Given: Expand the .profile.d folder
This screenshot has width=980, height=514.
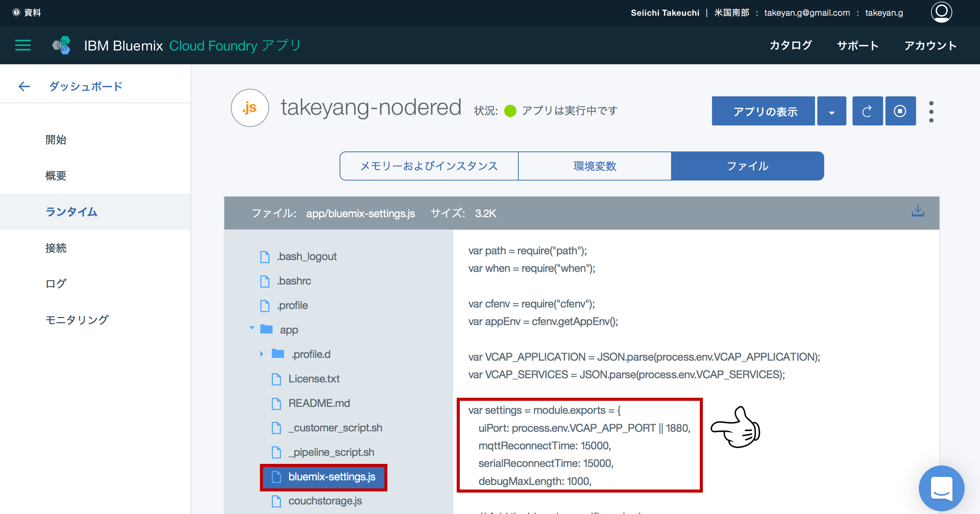Looking at the screenshot, I should [262, 354].
